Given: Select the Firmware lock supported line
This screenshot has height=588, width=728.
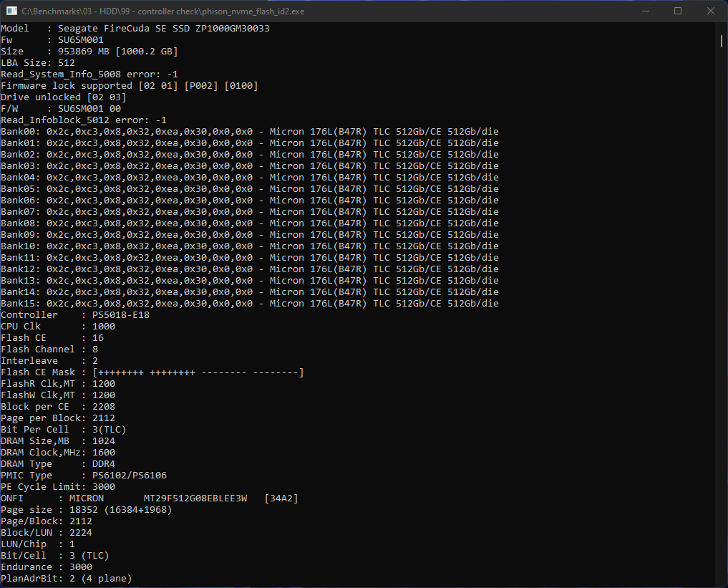Looking at the screenshot, I should point(130,86).
